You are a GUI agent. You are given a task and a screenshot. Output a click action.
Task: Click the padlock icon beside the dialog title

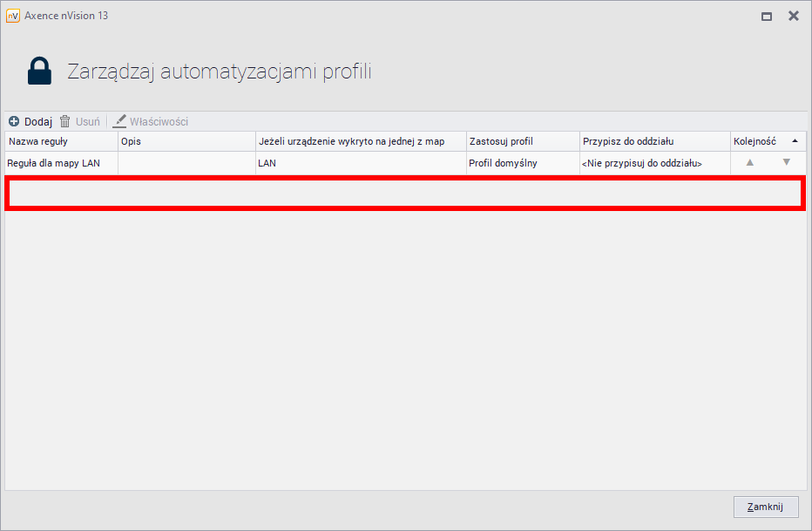coord(38,70)
